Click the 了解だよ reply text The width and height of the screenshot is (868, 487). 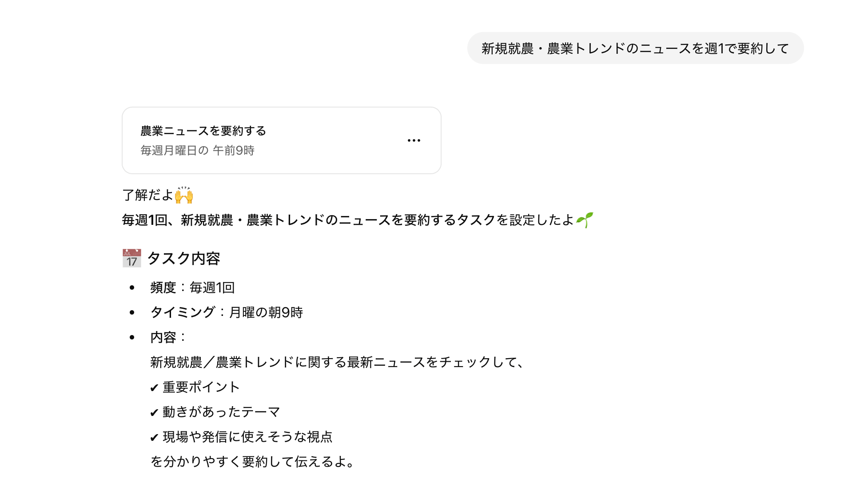tap(147, 195)
